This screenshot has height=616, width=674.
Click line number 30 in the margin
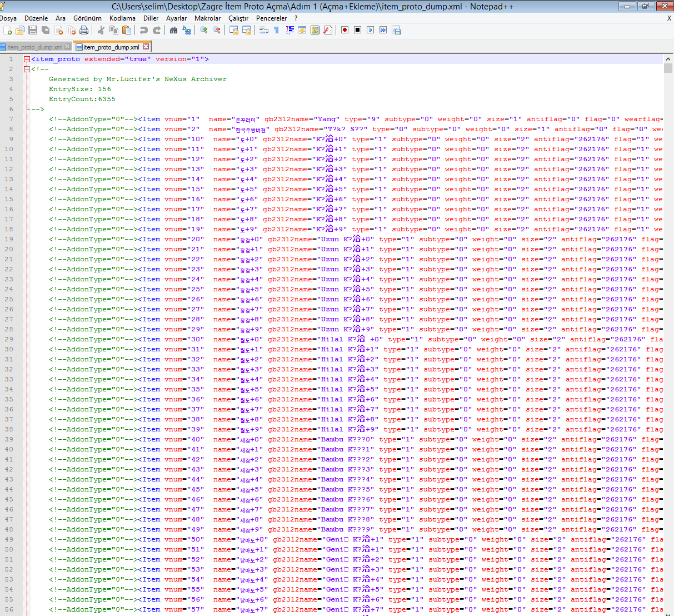pyautogui.click(x=9, y=349)
